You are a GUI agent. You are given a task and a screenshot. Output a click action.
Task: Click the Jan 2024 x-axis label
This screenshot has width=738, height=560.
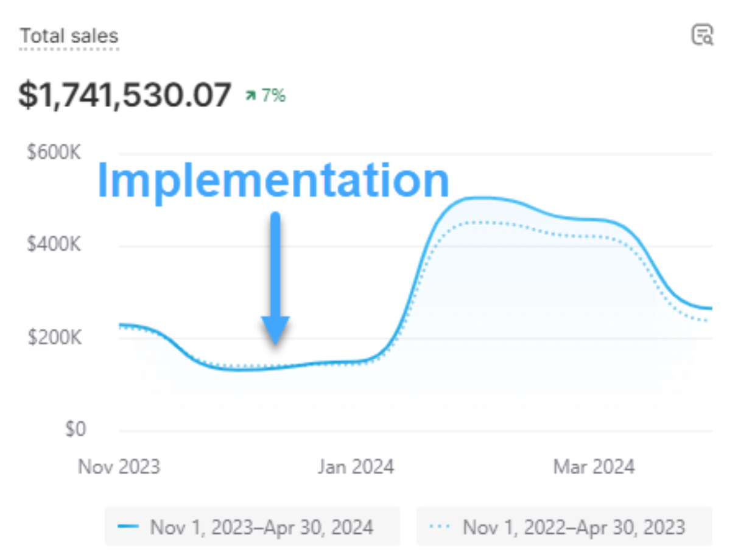tap(356, 467)
